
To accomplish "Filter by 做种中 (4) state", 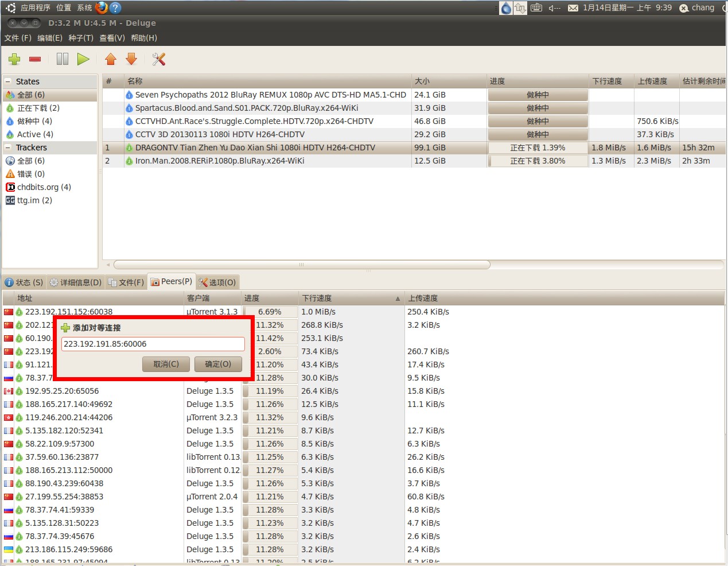I will click(x=50, y=121).
